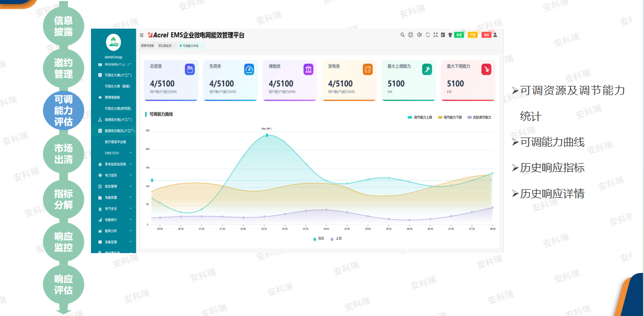Click the language switch icon
This screenshot has height=316, width=644.
coord(443,35)
